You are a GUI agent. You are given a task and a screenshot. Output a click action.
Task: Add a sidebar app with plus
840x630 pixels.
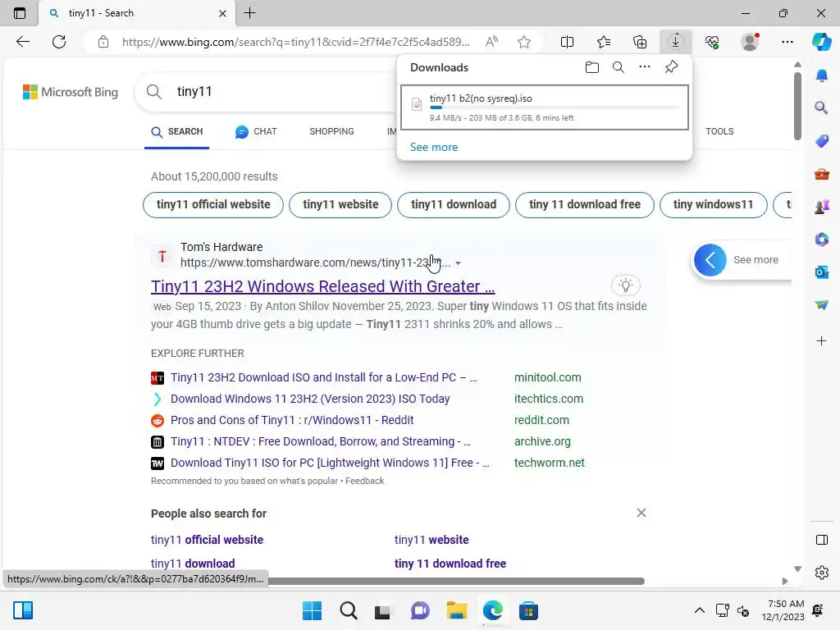point(822,340)
